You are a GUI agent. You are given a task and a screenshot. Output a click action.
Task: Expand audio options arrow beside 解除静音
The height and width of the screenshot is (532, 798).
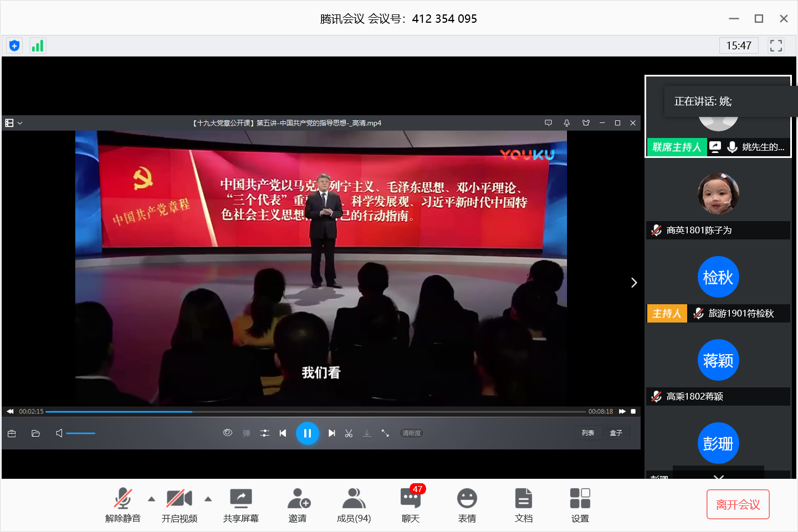[152, 499]
